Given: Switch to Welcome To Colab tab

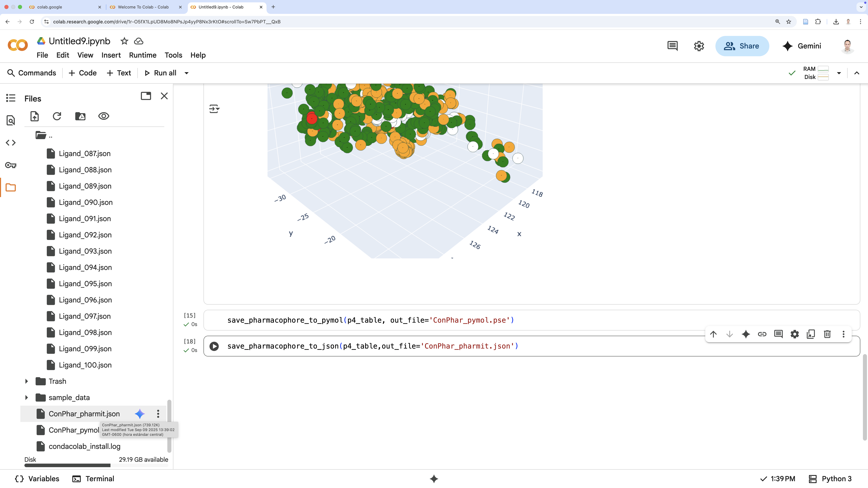Looking at the screenshot, I should click(x=143, y=7).
